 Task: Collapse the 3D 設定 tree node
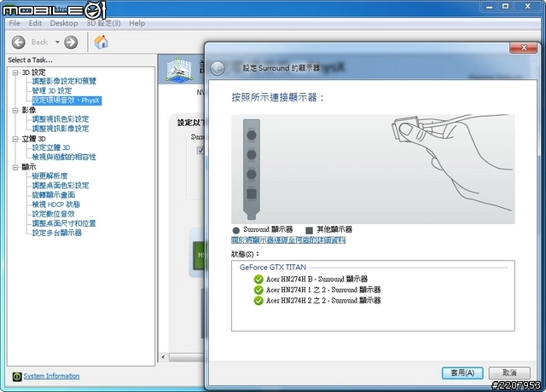15,72
